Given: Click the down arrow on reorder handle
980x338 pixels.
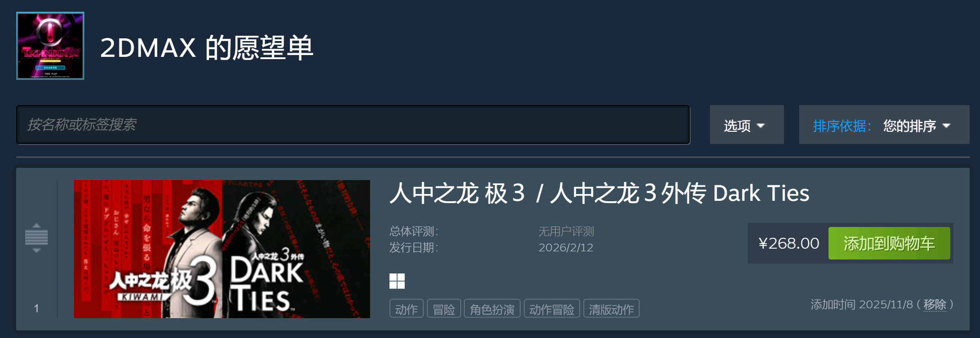Looking at the screenshot, I should (x=37, y=250).
